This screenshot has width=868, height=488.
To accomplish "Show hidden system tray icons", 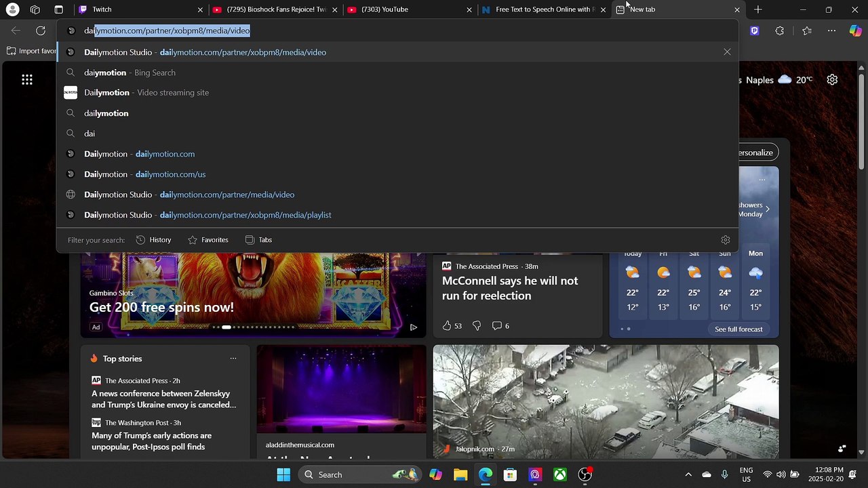I will (x=688, y=474).
